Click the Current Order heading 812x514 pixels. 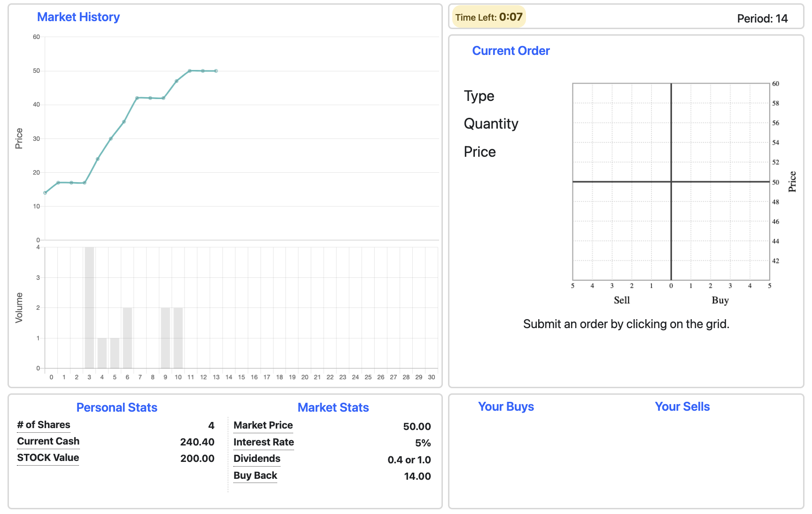(510, 51)
